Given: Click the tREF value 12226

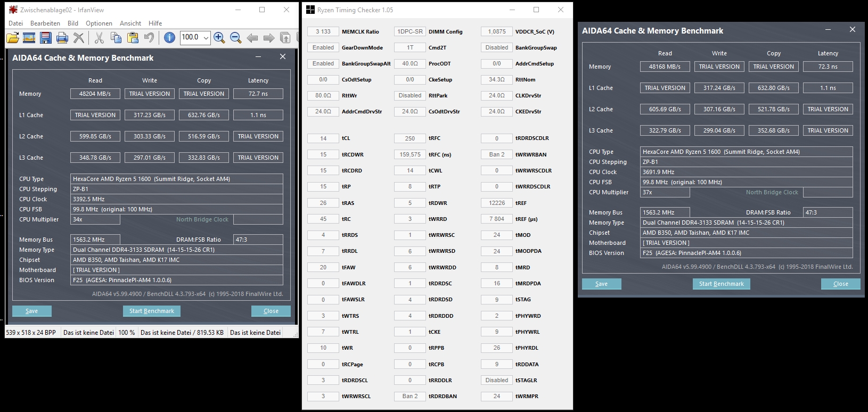Looking at the screenshot, I should (497, 203).
